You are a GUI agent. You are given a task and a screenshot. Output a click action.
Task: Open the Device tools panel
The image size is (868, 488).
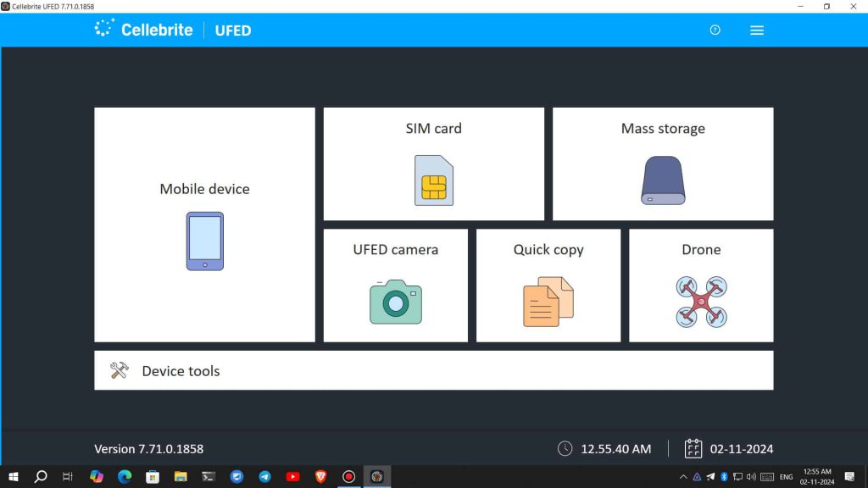click(x=434, y=370)
